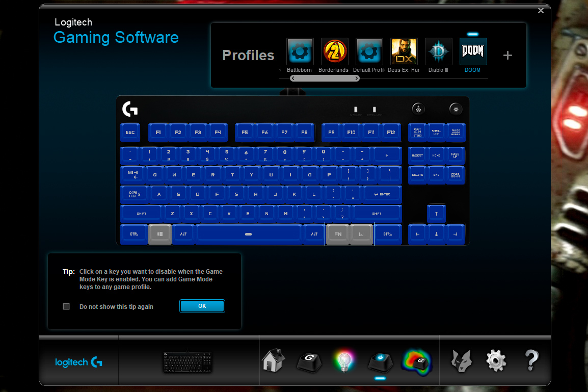Select the Diablo III profile icon

(438, 51)
